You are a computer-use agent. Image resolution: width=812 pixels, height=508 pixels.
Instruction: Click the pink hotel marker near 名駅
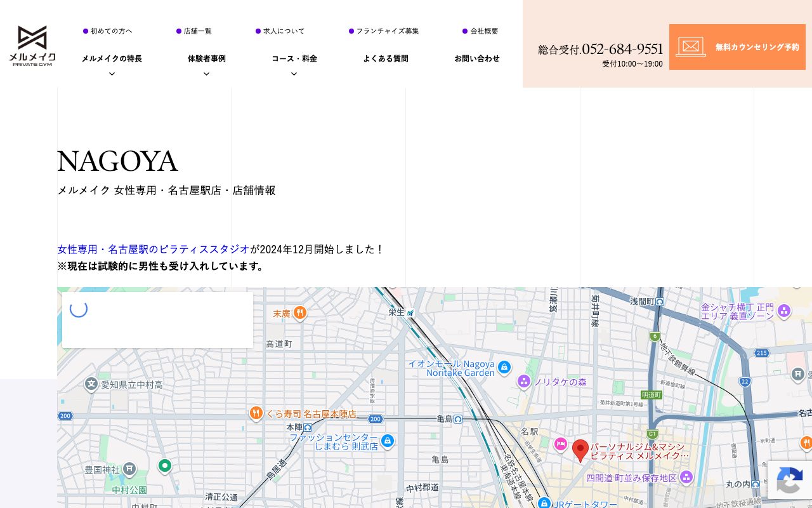(x=560, y=444)
